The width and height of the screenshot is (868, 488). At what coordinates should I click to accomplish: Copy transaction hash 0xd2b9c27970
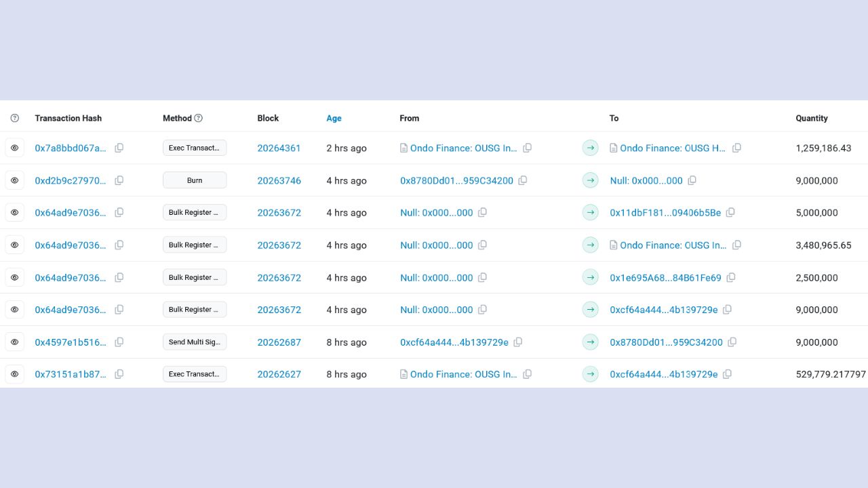[x=119, y=180]
